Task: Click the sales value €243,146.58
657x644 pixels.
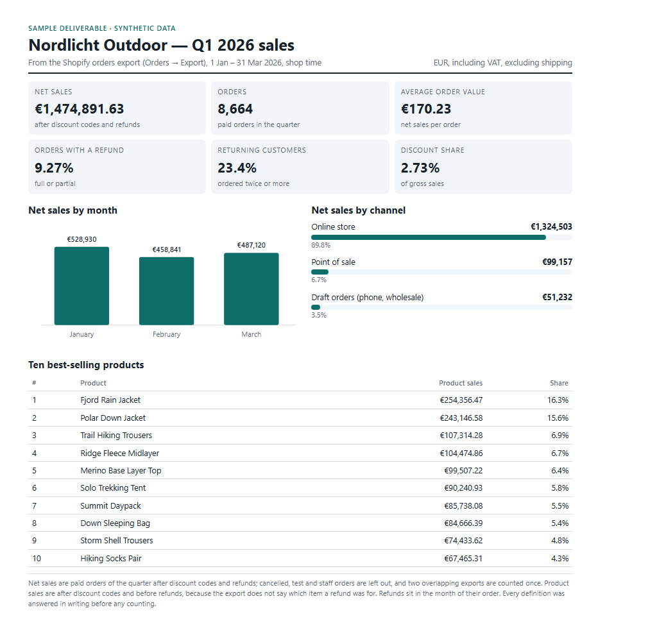Action: (461, 418)
